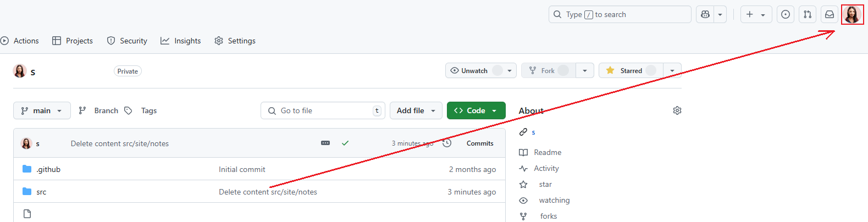Open the .github folder
Screen dimensions: 868x222
(x=48, y=169)
